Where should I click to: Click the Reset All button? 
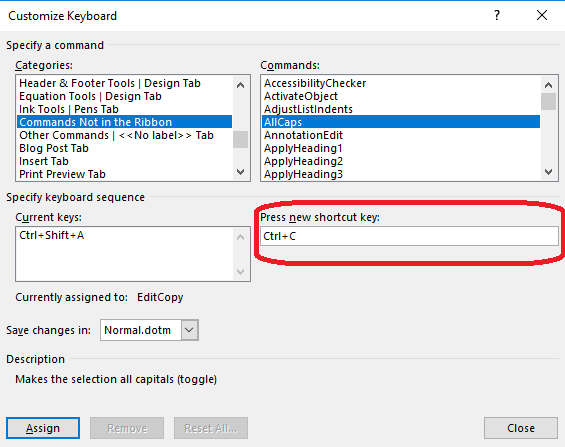(211, 428)
